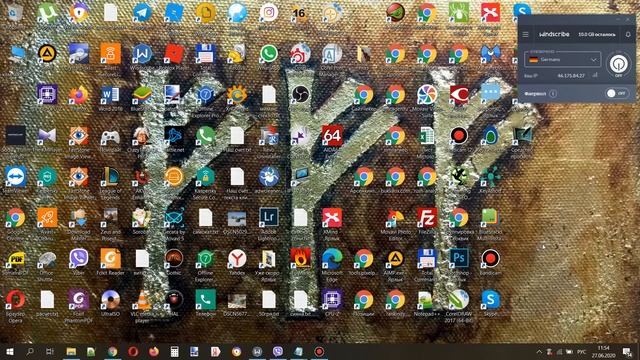The image size is (640, 360).
Task: Open the Windscribe hamburger menu
Action: (525, 35)
